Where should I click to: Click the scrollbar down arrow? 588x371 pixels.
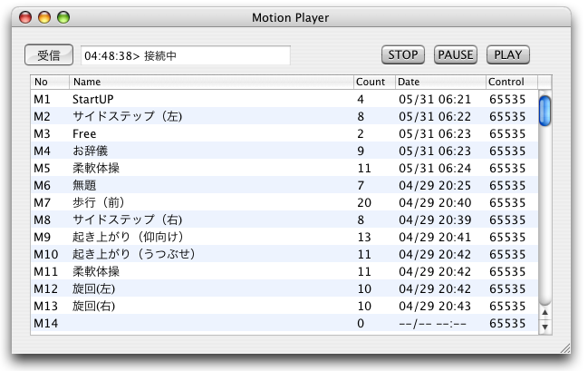[x=545, y=327]
